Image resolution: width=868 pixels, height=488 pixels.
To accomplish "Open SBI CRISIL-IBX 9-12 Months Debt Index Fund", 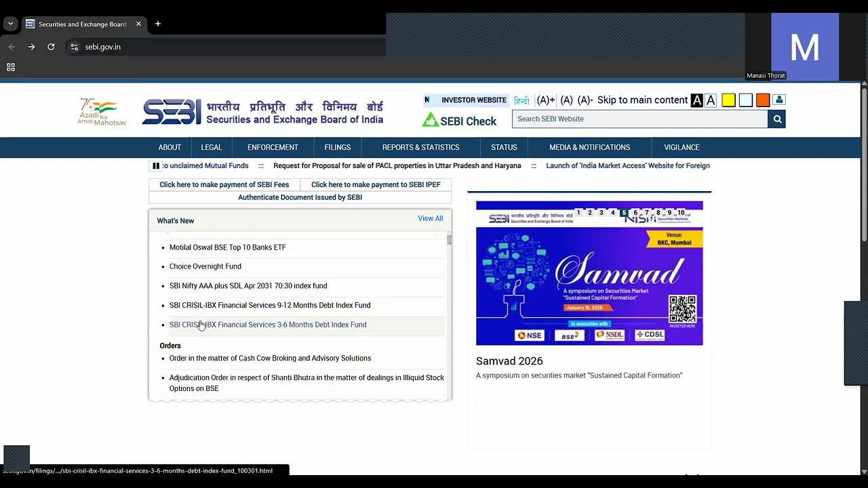I will click(270, 305).
